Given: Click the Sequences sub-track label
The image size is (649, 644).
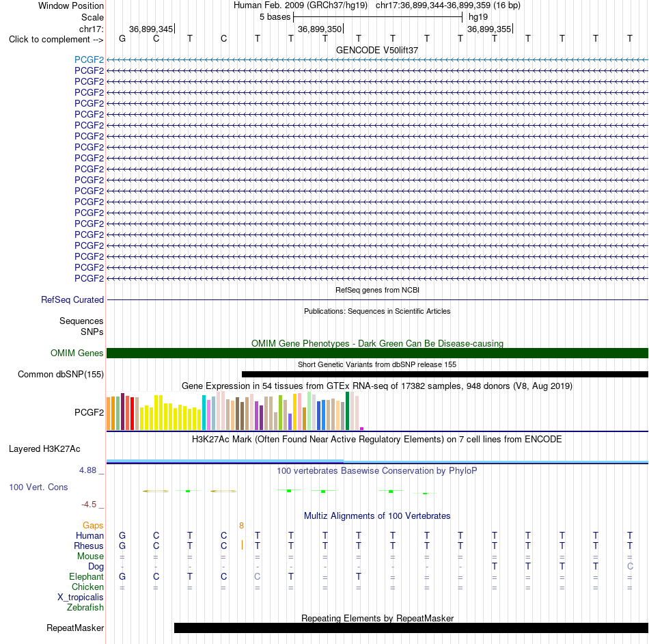Looking at the screenshot, I should coord(81,321).
